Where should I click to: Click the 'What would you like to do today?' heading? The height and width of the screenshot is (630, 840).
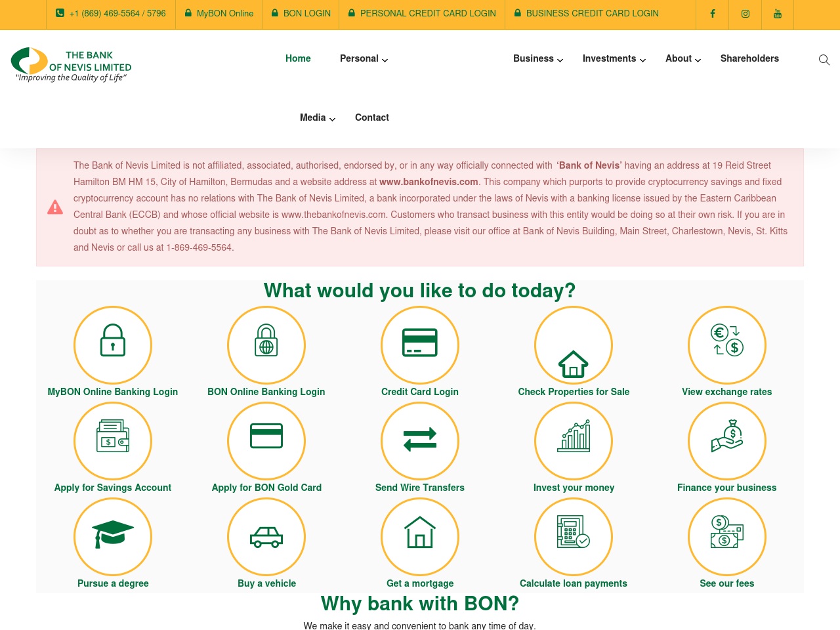click(x=420, y=290)
